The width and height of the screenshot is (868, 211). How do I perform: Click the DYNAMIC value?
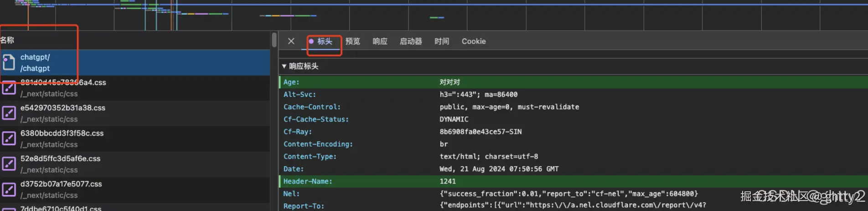(x=454, y=119)
